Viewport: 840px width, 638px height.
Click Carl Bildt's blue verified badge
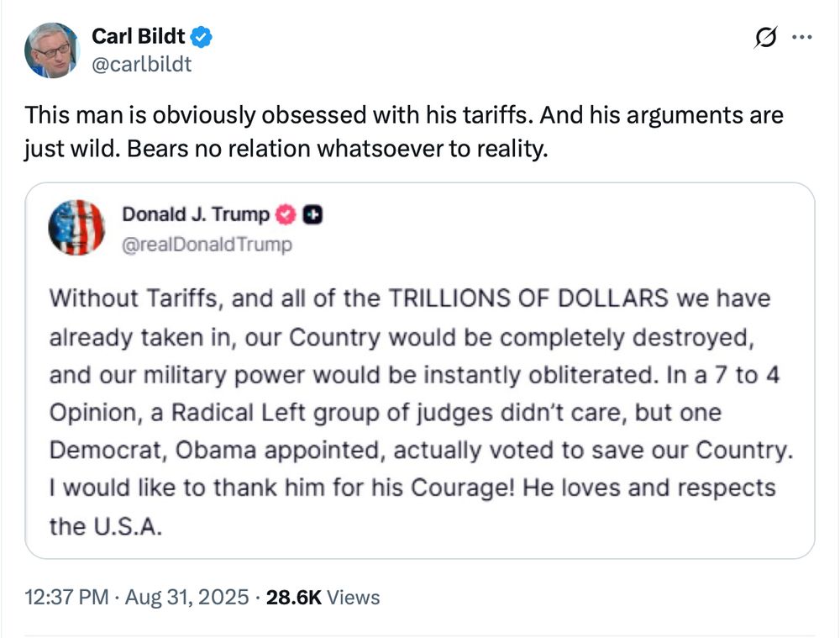pyautogui.click(x=202, y=37)
